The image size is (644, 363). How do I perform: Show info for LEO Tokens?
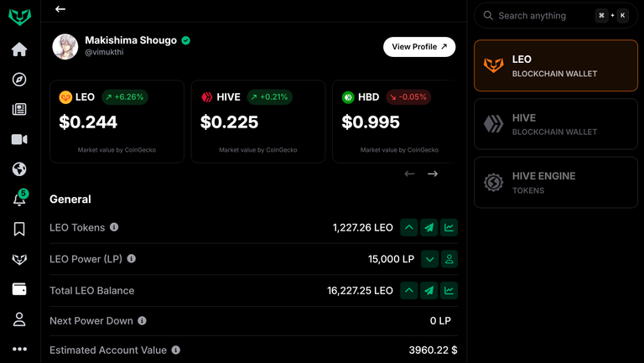coord(114,226)
